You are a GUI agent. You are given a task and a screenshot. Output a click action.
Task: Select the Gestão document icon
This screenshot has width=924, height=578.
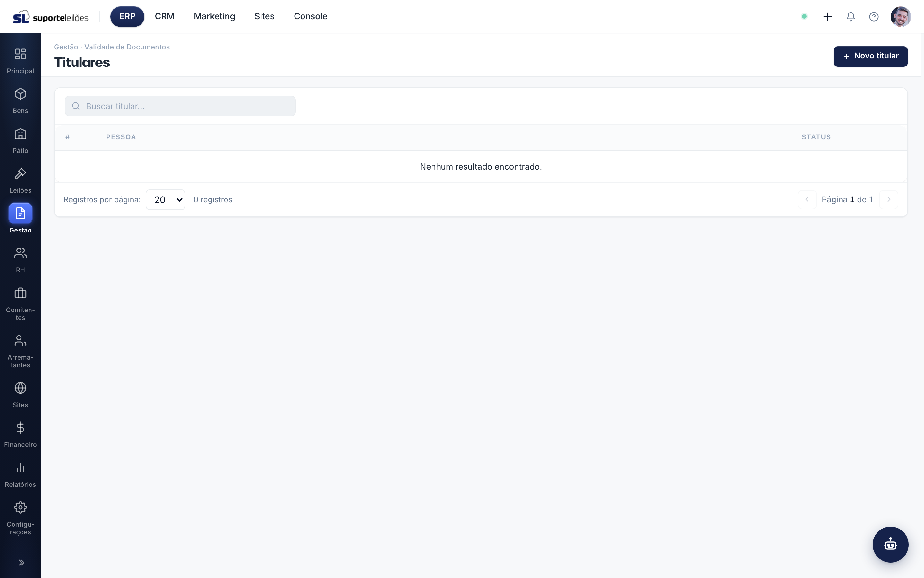click(20, 213)
